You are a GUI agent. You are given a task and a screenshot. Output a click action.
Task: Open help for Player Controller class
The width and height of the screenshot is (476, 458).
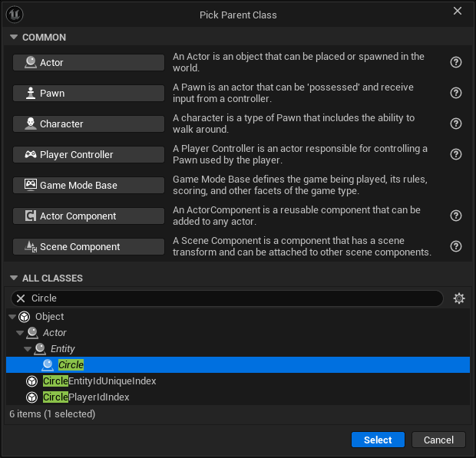click(x=456, y=154)
